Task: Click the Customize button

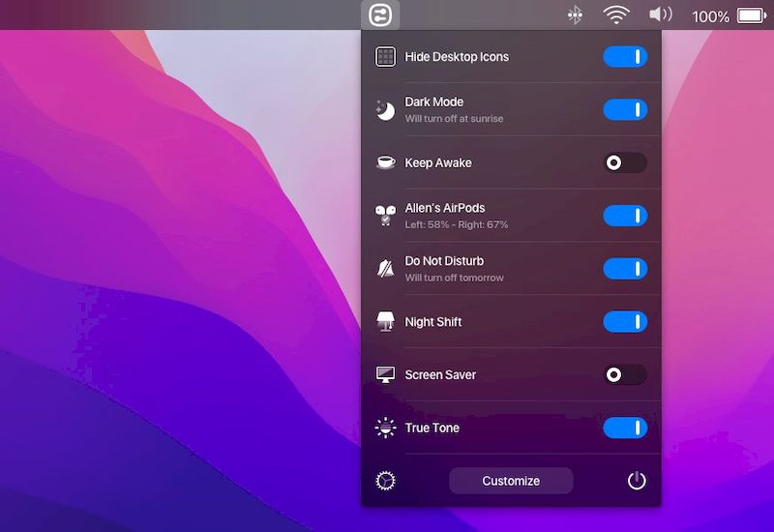Action: pos(511,481)
